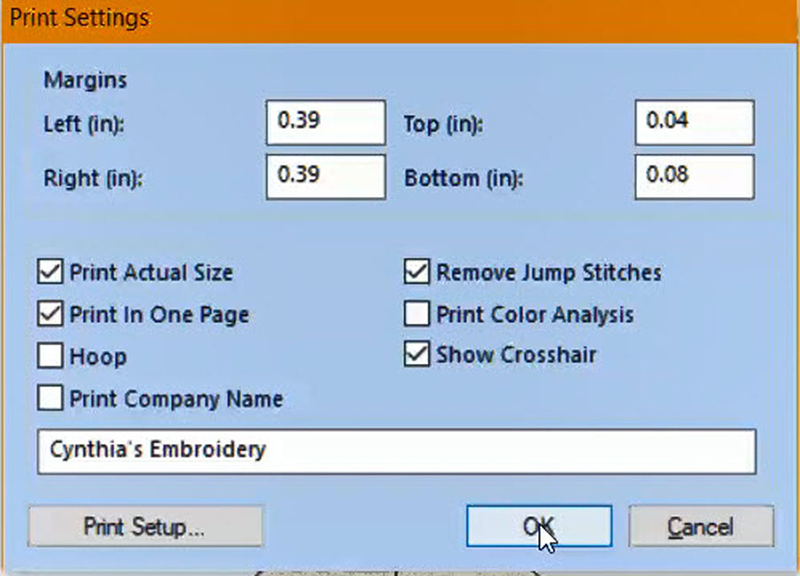Click the "Bottom (in):" text label
Image resolution: width=800 pixels, height=576 pixels.
462,179
